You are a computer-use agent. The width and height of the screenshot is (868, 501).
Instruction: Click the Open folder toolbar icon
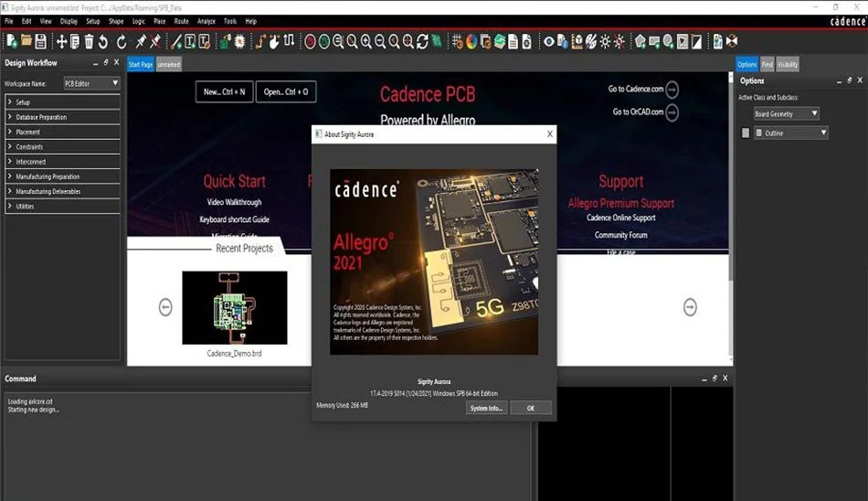tap(26, 41)
